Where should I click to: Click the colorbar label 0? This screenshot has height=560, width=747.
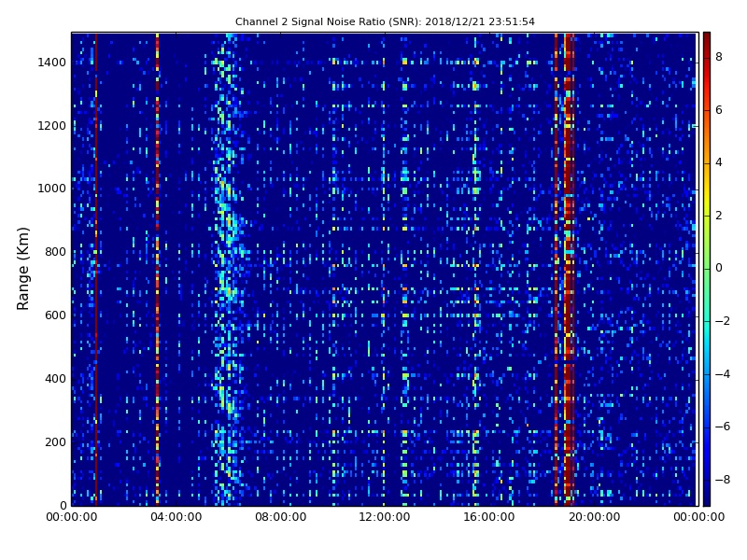(x=719, y=268)
